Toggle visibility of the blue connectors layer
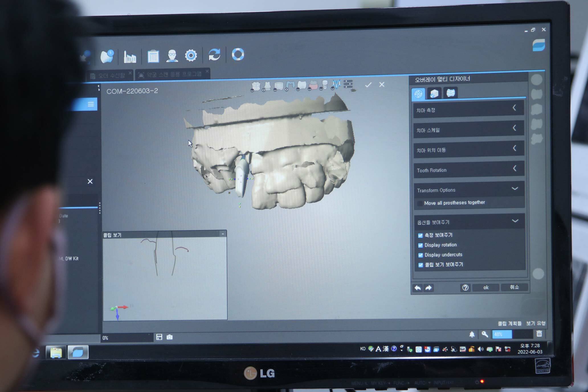Screen dimensions: 588x392 click(336, 85)
